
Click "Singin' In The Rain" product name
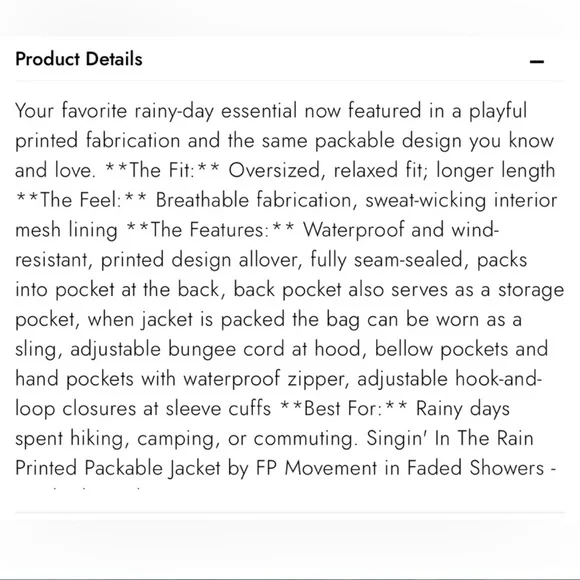450,438
